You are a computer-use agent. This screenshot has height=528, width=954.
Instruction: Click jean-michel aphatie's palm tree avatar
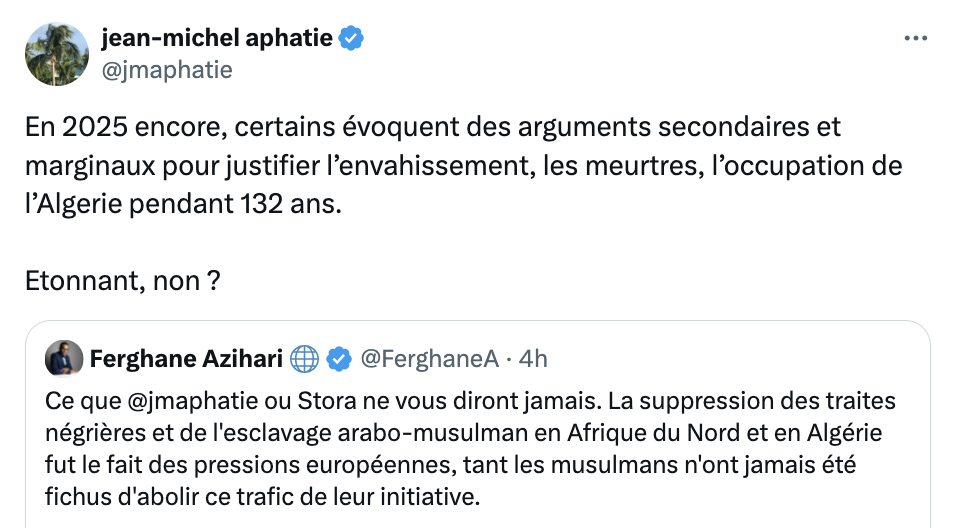click(x=57, y=54)
